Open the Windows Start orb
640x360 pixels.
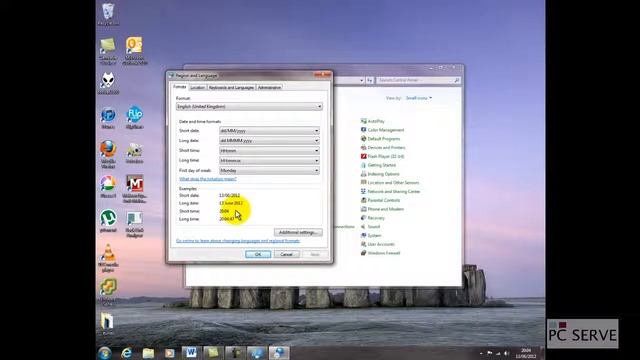(105, 353)
